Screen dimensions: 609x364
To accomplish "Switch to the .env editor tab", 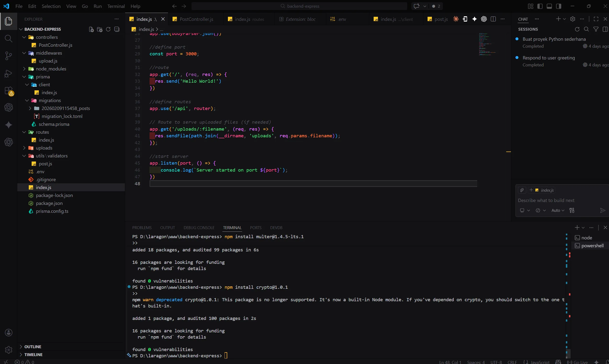I will pyautogui.click(x=342, y=19).
